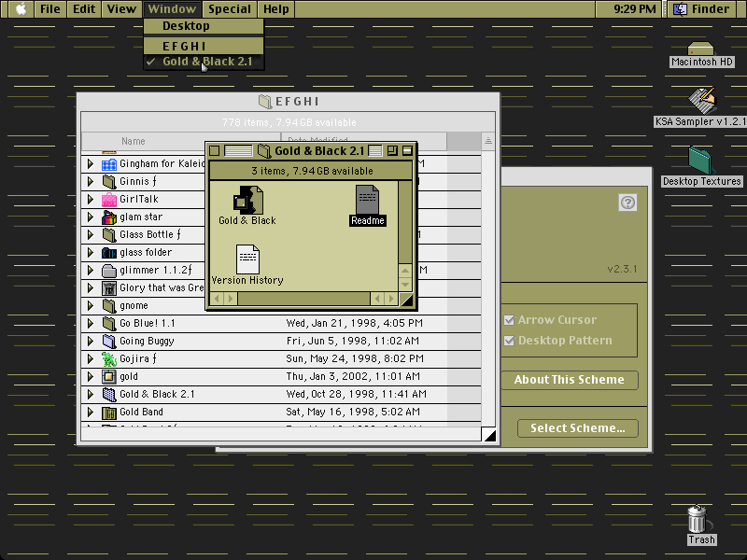Select the Version History document icon

pos(247,259)
